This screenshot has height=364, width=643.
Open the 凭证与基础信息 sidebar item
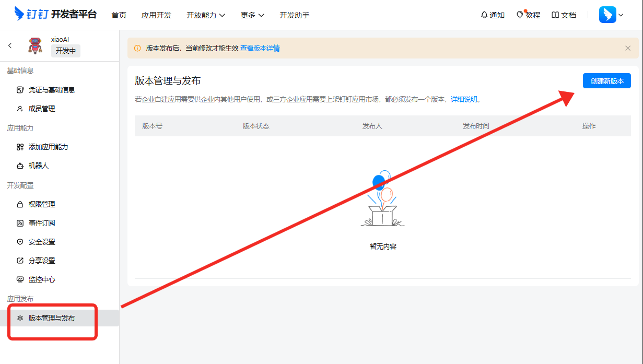coord(51,90)
